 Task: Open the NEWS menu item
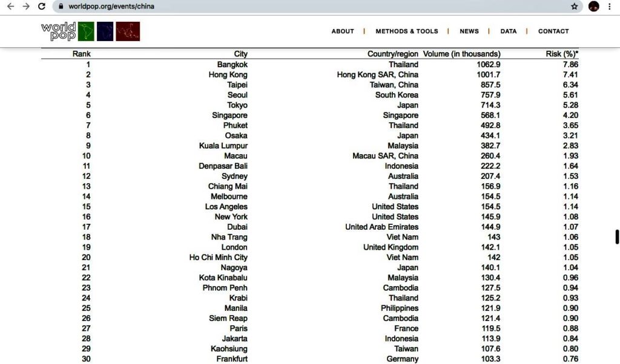click(469, 31)
